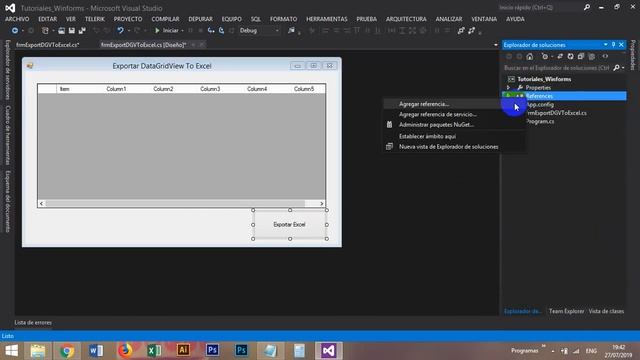Click the Exportar Excel button on the form
640x360 pixels.
coord(289,224)
